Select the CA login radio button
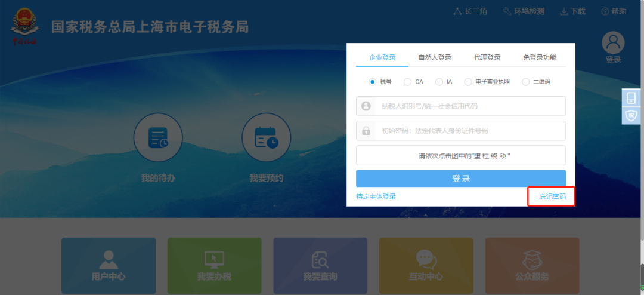Image resolution: width=644 pixels, height=295 pixels. 407,82
